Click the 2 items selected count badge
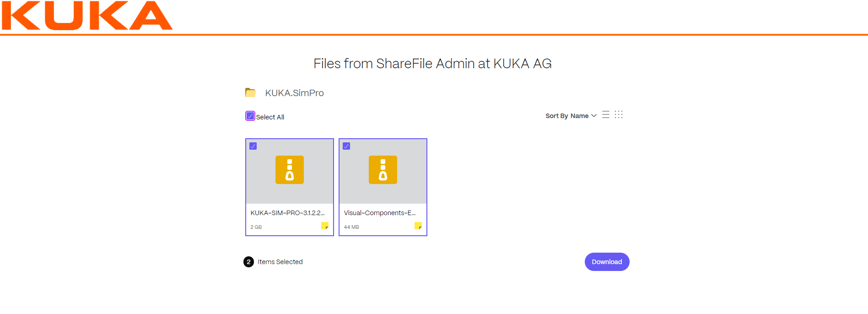 (248, 262)
